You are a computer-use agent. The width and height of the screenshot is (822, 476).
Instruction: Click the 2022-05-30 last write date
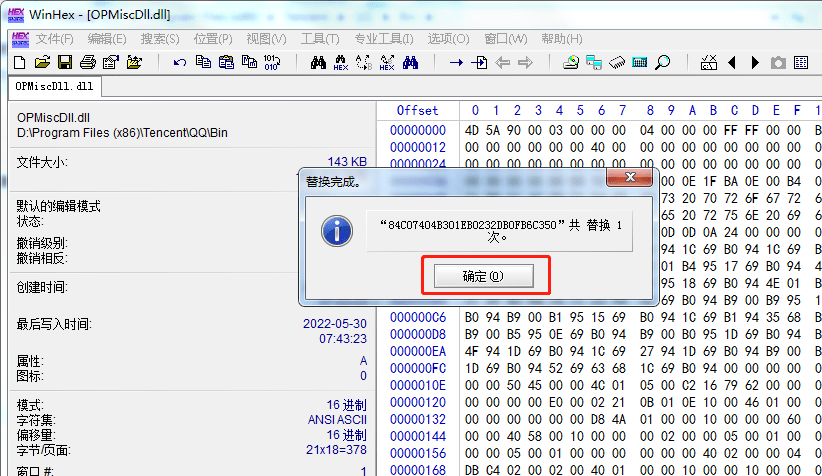[334, 323]
